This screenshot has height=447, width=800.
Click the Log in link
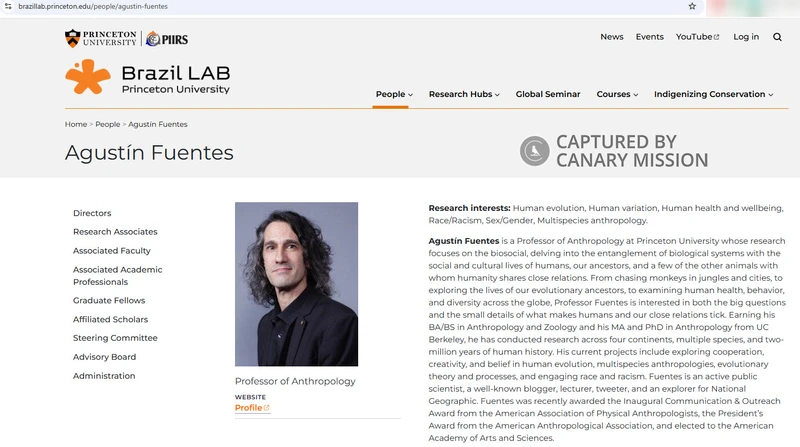click(746, 37)
